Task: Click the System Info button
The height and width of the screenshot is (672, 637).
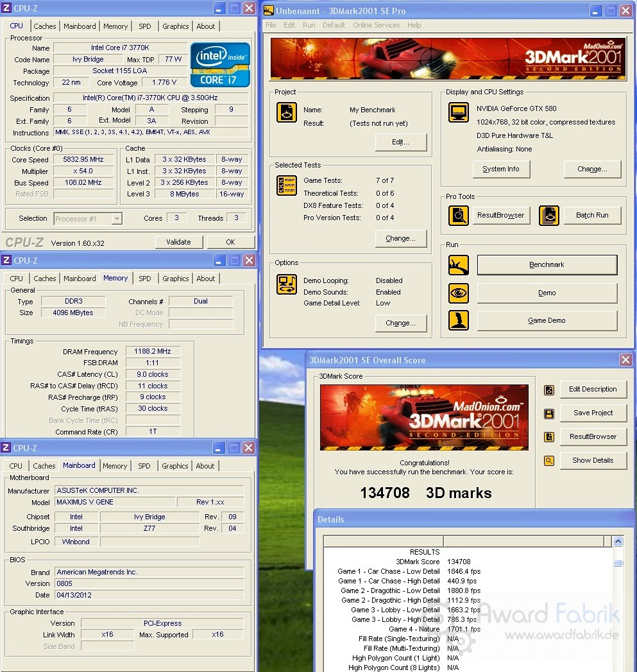Action: pyautogui.click(x=501, y=169)
